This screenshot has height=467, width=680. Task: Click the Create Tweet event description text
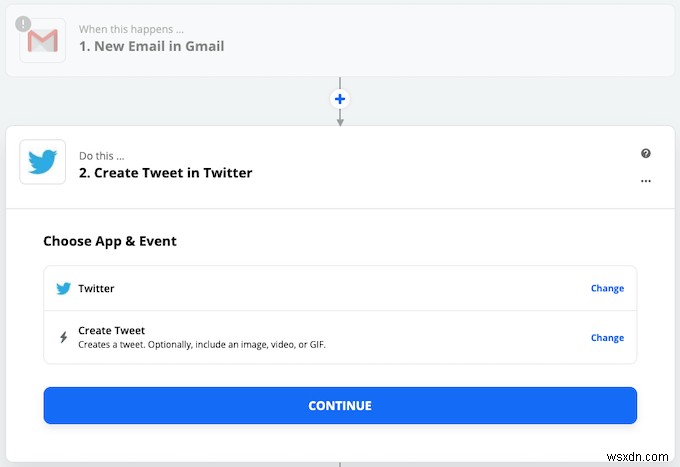click(202, 345)
